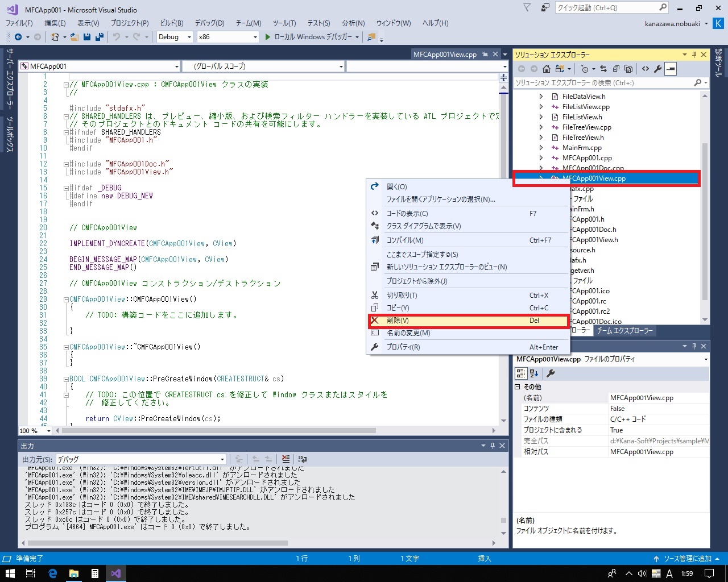Open the ファイル(F) menu

click(19, 23)
